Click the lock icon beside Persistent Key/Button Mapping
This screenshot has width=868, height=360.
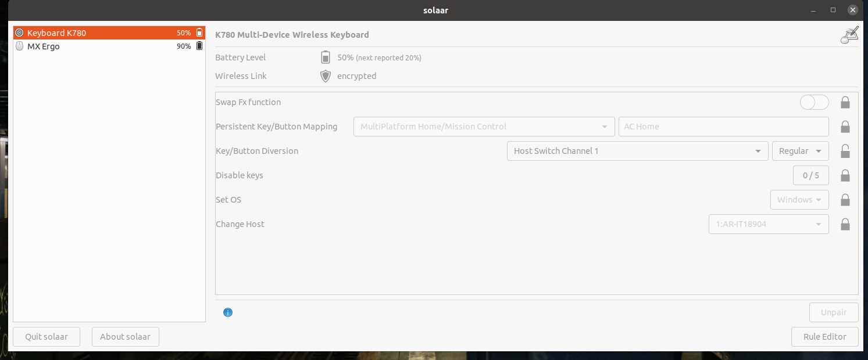845,127
